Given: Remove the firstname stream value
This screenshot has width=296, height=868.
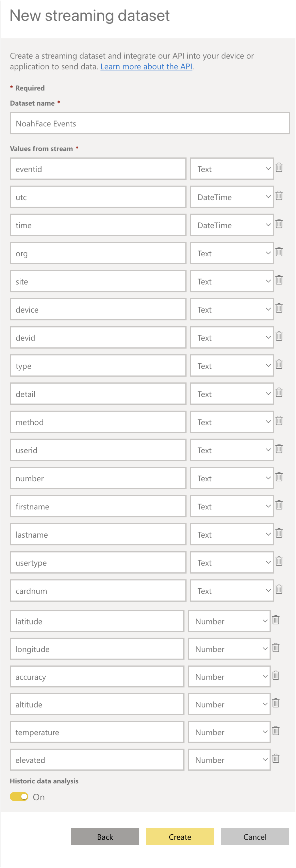Looking at the screenshot, I should click(x=279, y=505).
